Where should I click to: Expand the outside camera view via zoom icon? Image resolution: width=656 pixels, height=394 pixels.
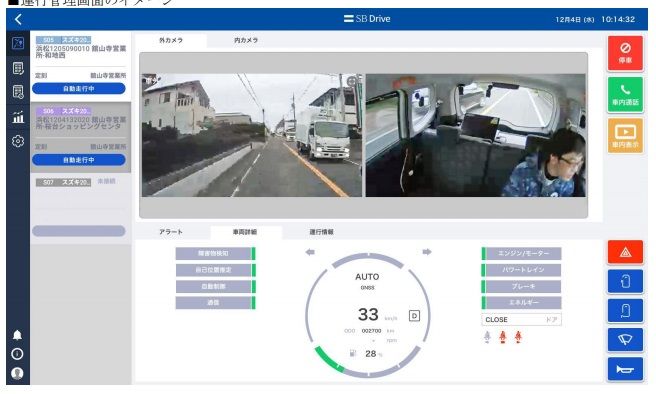(353, 81)
